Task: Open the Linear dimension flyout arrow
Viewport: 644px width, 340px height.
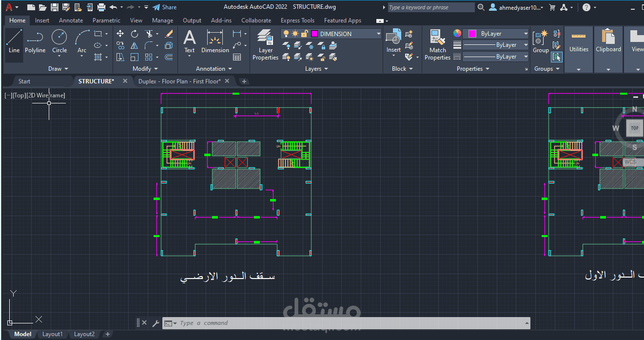Action: point(245,34)
